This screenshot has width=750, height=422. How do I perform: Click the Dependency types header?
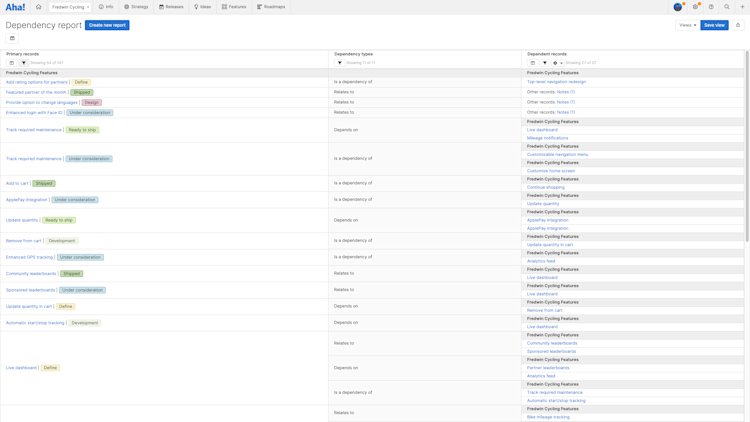coord(353,54)
